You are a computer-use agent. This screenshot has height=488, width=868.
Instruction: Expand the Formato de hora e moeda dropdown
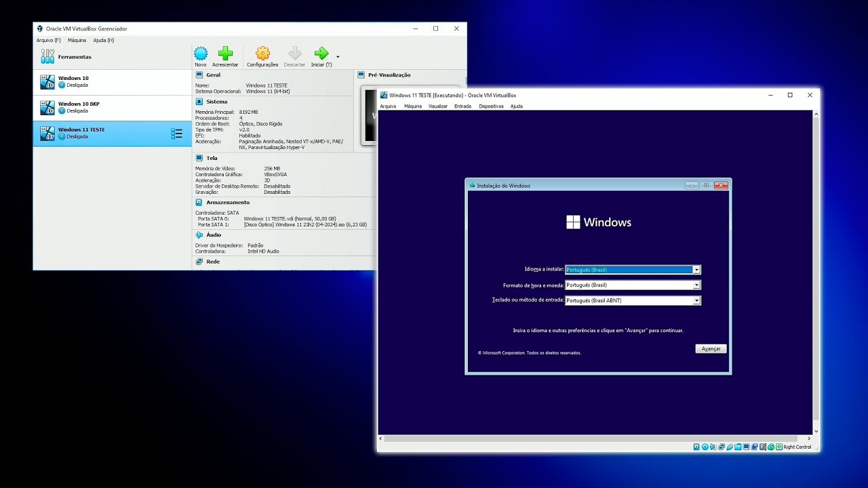[696, 285]
